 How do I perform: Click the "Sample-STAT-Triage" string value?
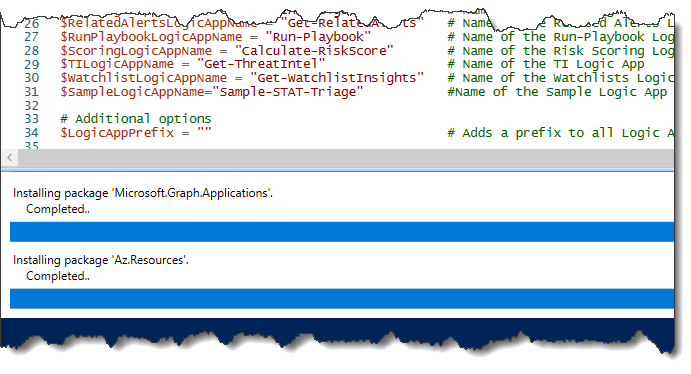[288, 92]
